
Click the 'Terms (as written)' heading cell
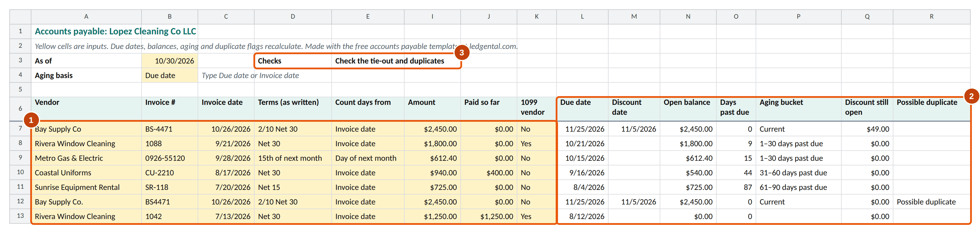click(293, 109)
